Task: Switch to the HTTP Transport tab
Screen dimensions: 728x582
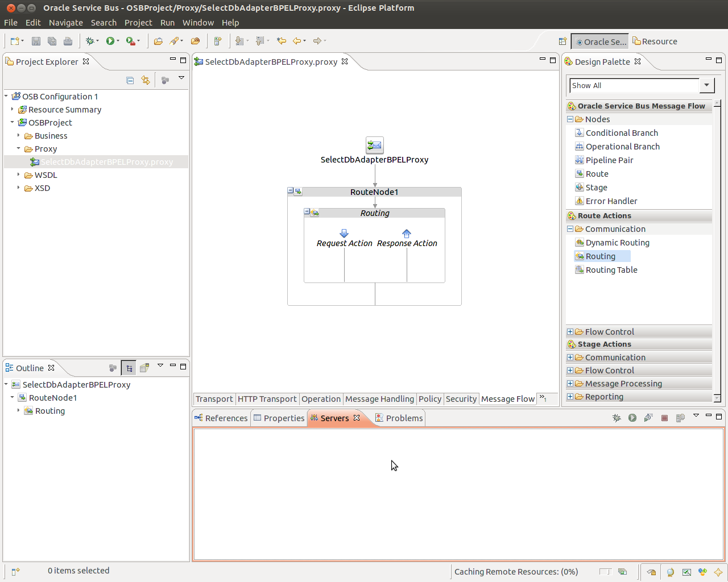Action: click(267, 399)
